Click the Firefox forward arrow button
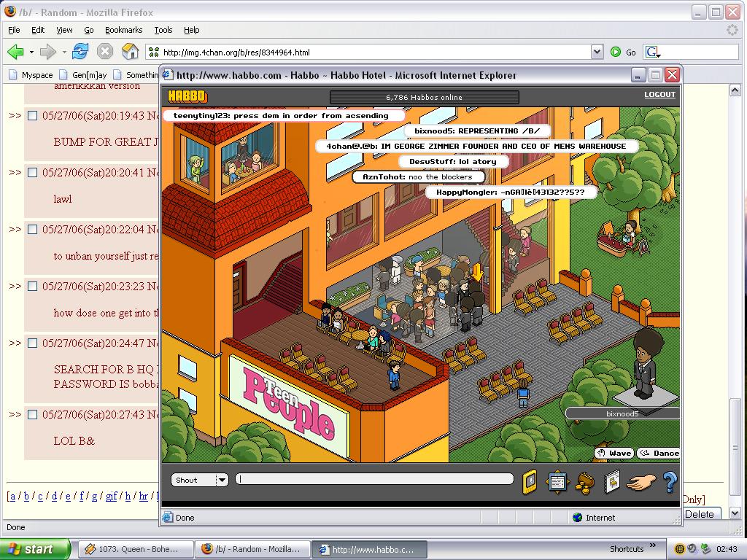The image size is (747, 560). (47, 52)
